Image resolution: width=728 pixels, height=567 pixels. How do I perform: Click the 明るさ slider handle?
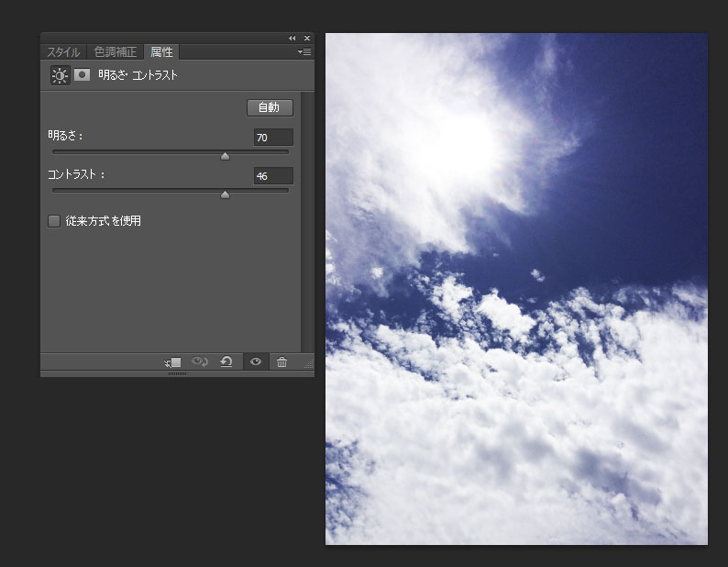[226, 156]
